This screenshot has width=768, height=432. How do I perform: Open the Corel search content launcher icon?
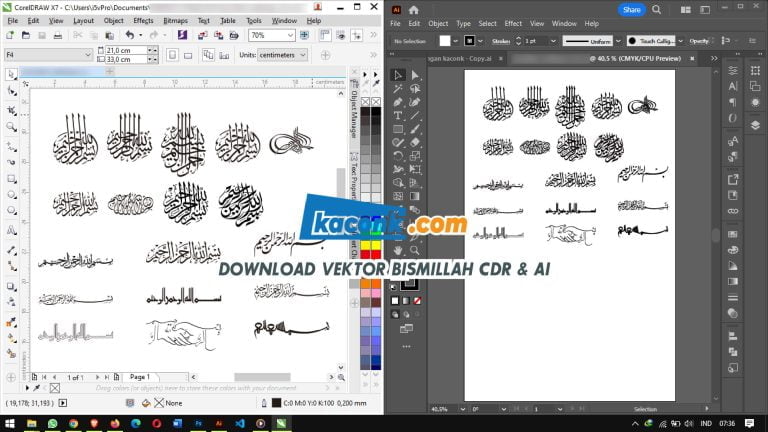tap(182, 35)
